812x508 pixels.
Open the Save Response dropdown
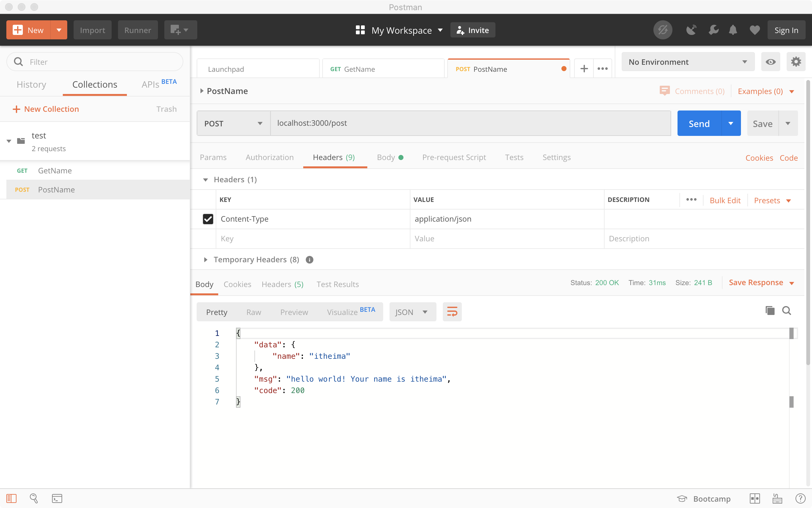762,283
